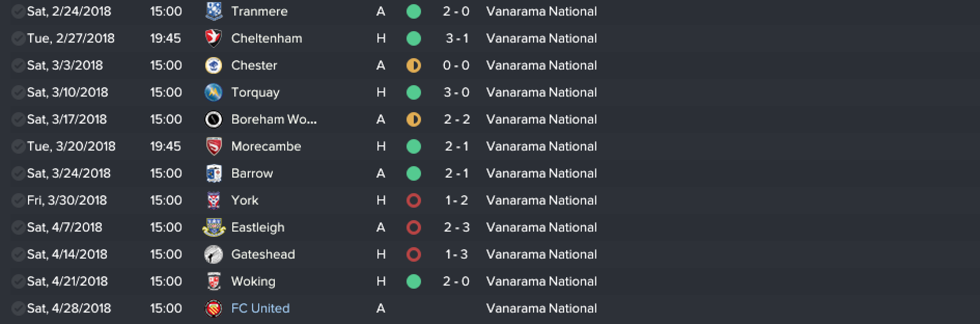980x324 pixels.
Task: Open the Eastleigh team name
Action: coord(258,227)
